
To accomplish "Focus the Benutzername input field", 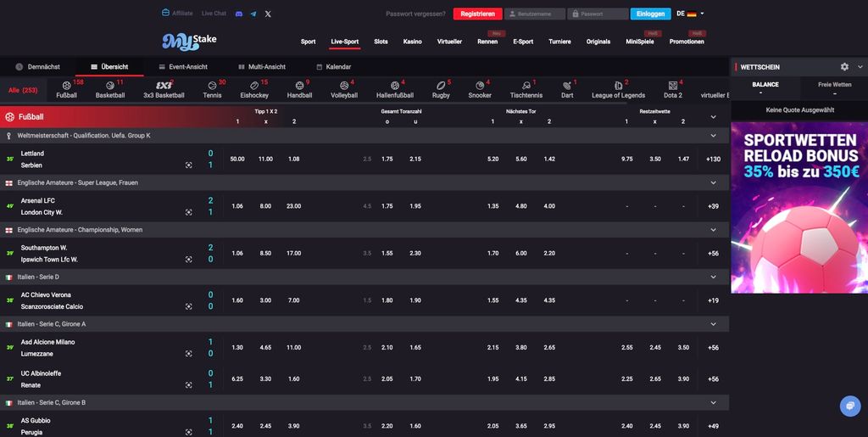I will click(535, 14).
